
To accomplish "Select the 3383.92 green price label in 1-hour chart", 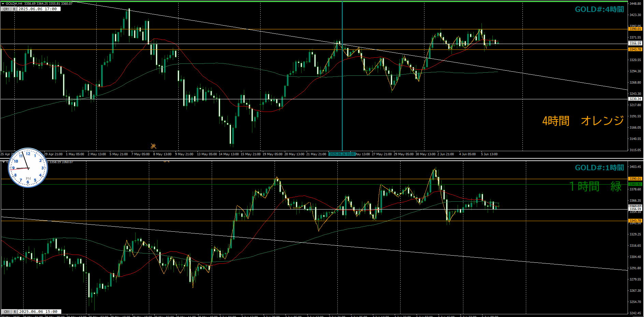I will 635,184.
